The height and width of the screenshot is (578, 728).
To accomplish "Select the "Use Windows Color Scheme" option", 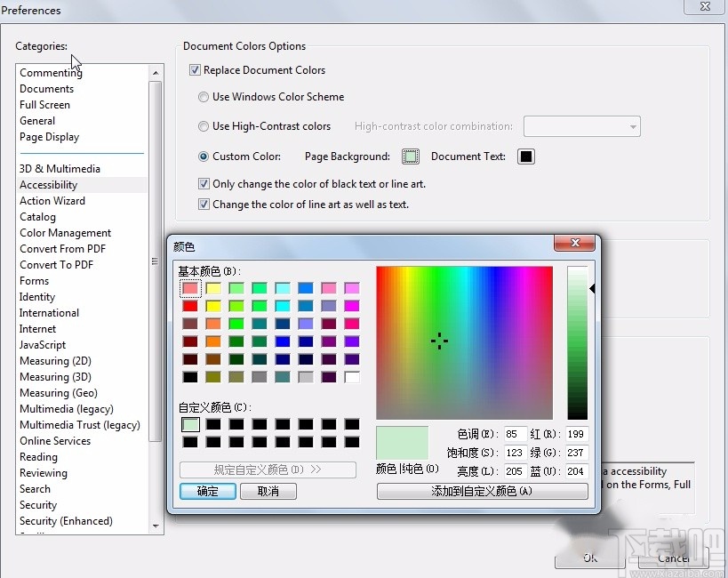I will click(x=204, y=97).
